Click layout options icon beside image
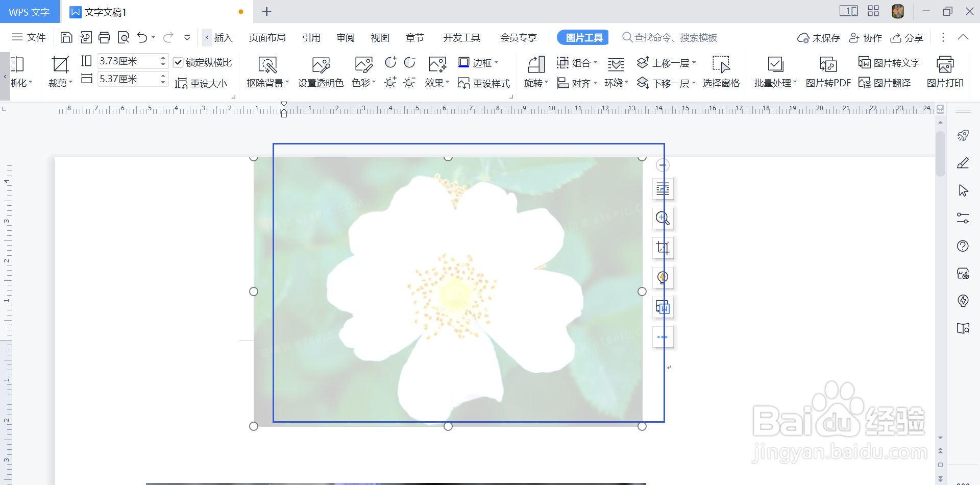Viewport: 980px width, 485px height. (663, 189)
